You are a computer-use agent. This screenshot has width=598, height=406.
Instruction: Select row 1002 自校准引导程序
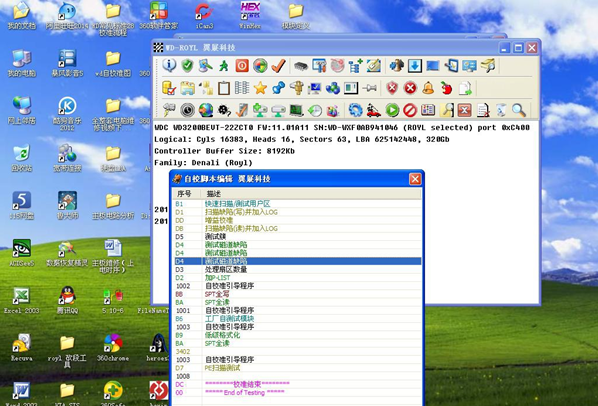(x=297, y=286)
